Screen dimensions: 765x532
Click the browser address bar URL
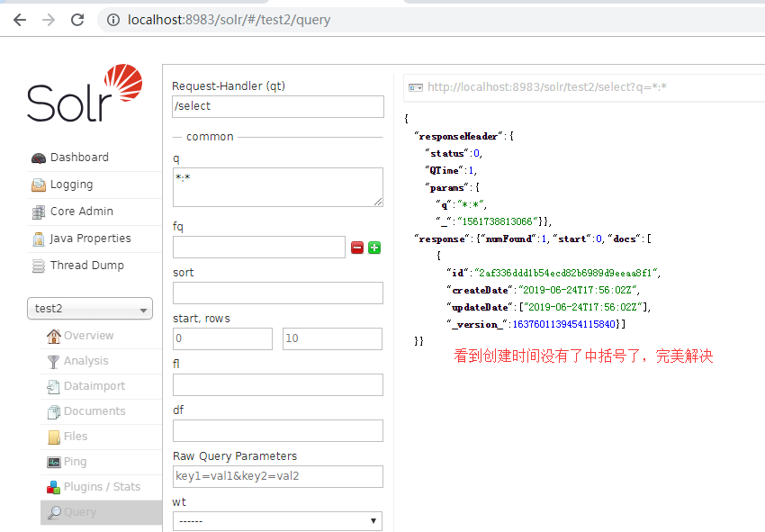(229, 20)
